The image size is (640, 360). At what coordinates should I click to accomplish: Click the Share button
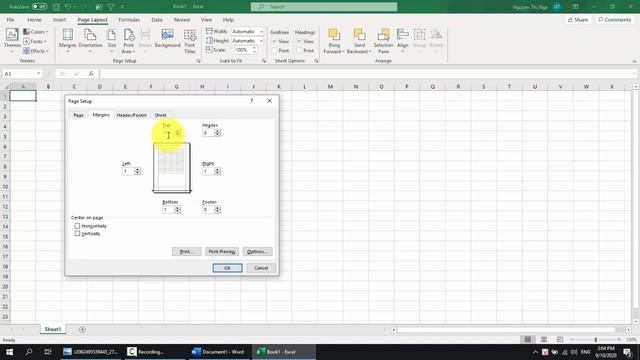point(578,20)
